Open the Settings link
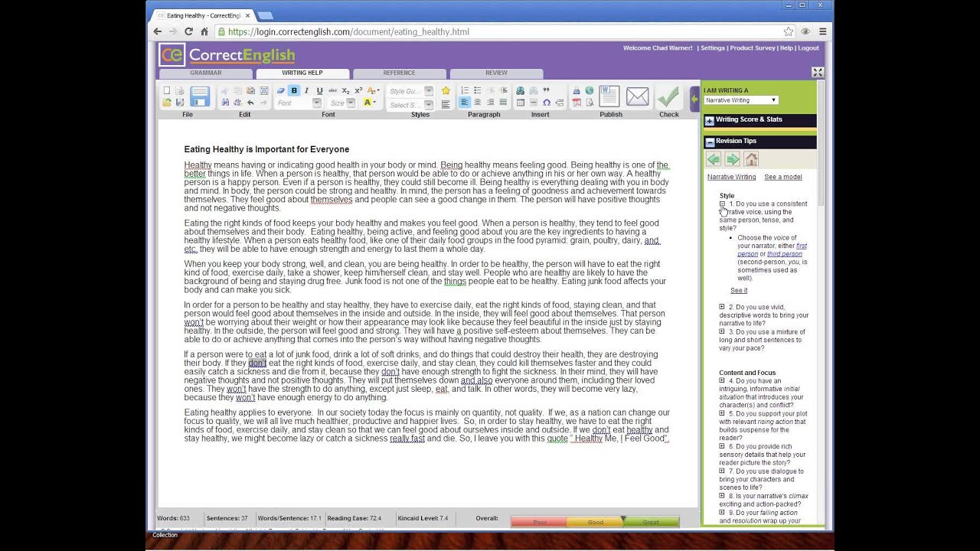Viewport: 980px width, 551px height. click(x=712, y=48)
